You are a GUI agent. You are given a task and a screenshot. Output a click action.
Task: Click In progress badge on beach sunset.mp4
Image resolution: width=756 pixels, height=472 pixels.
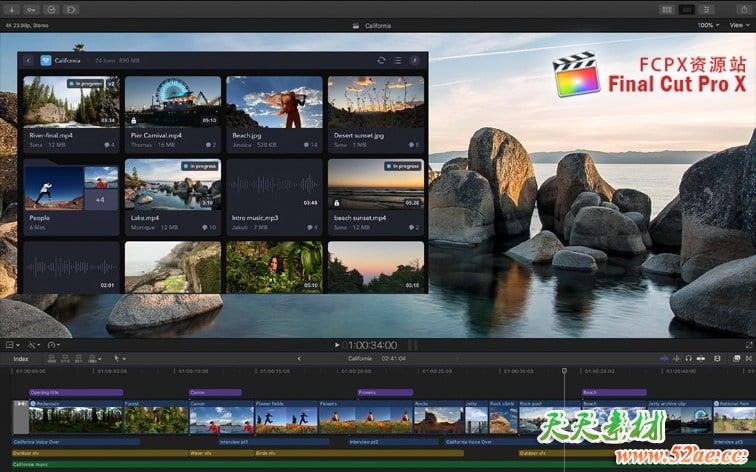403,166
